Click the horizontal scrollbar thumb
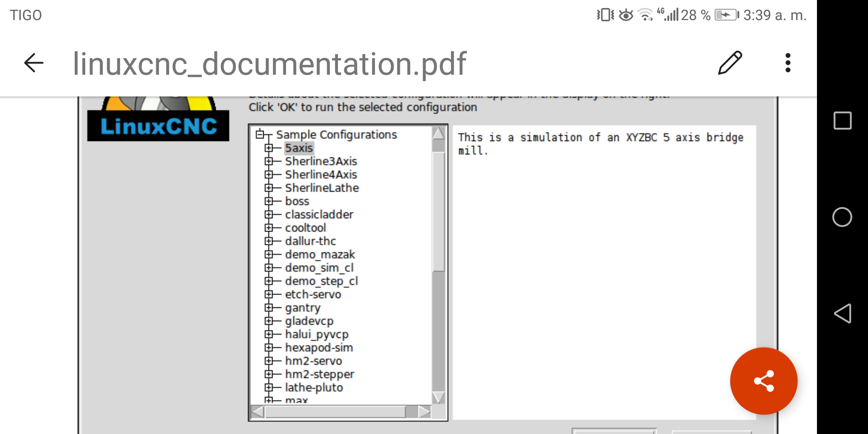Image resolution: width=868 pixels, height=434 pixels. click(x=335, y=412)
